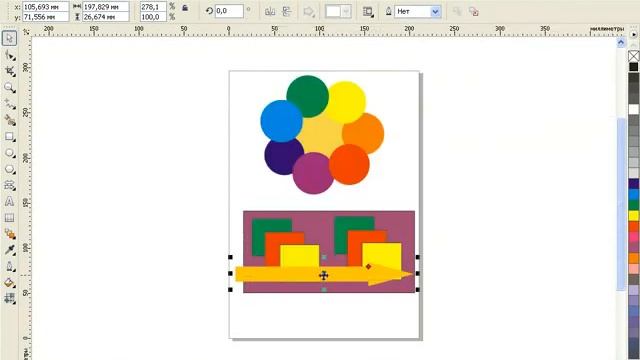Pick the green swatch in palette
640x360 pixels.
(633, 205)
